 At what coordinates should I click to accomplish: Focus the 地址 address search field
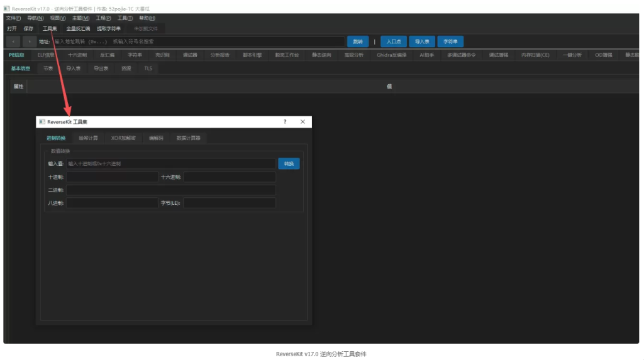tap(198, 41)
